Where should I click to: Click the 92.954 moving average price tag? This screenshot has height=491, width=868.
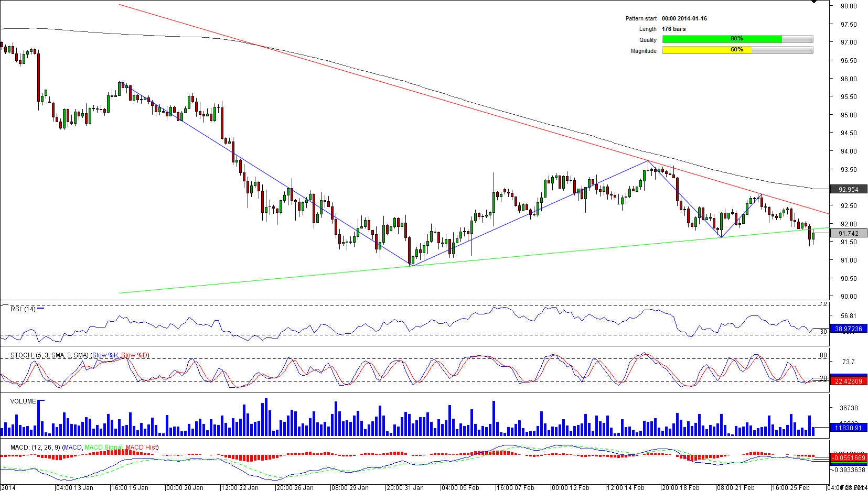coord(848,190)
